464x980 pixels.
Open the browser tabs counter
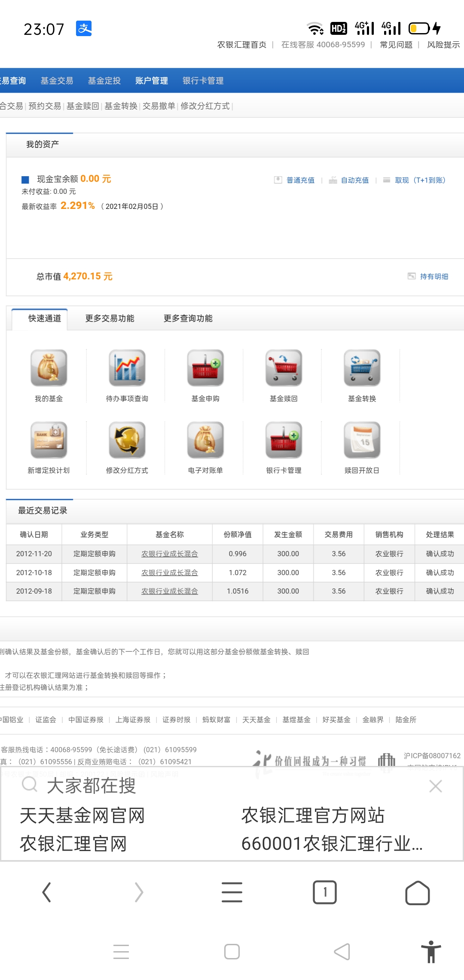click(325, 892)
